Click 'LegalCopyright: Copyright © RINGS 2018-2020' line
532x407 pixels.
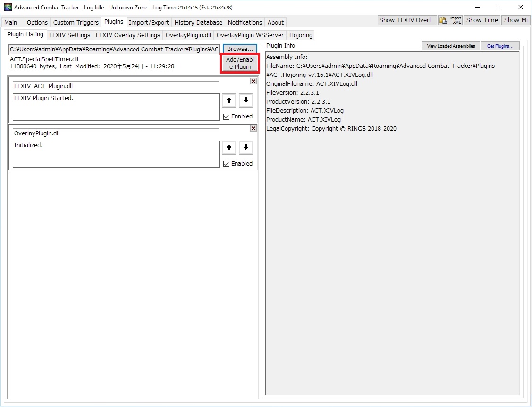pos(331,129)
